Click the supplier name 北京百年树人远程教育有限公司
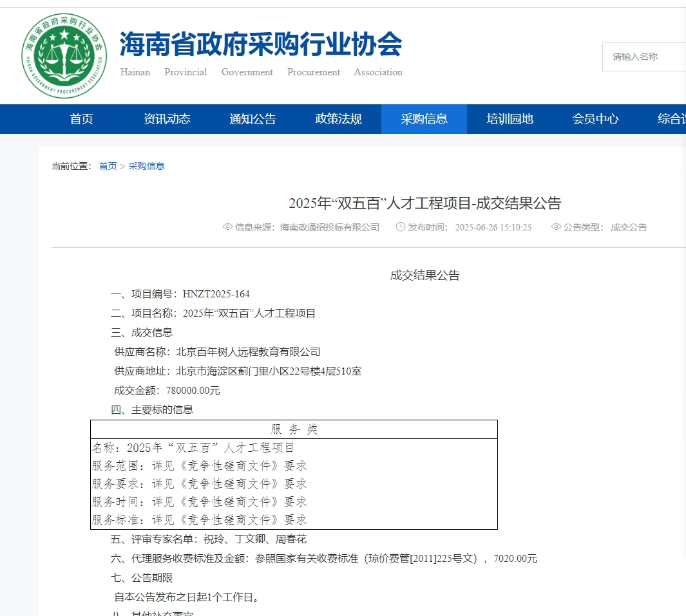The image size is (686, 616). [248, 351]
